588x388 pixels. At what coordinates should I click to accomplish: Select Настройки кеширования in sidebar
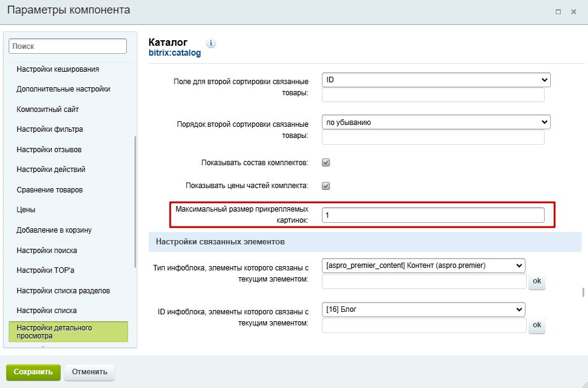click(58, 69)
